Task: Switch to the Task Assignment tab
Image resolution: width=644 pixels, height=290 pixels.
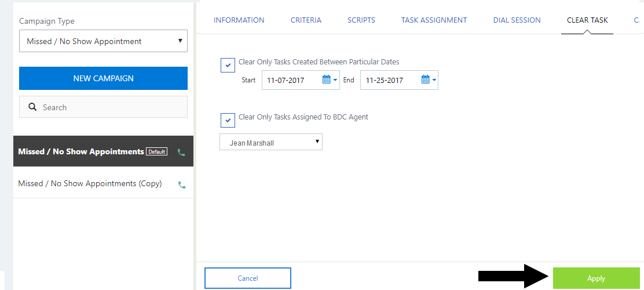Action: 434,20
